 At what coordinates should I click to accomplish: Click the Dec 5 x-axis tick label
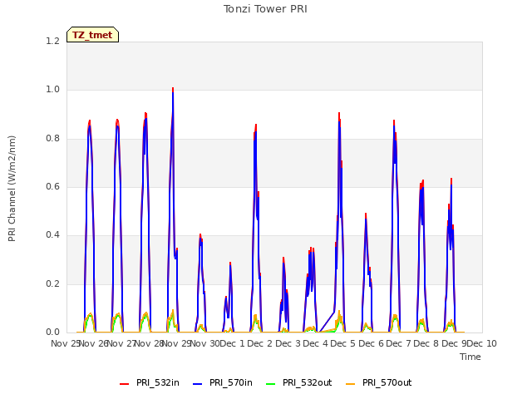point(342,343)
